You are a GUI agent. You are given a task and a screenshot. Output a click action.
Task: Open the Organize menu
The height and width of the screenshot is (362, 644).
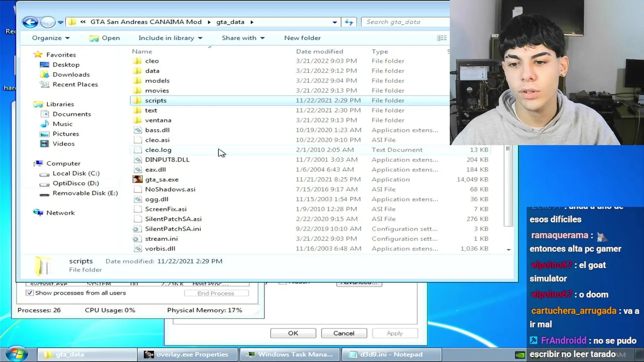51,38
